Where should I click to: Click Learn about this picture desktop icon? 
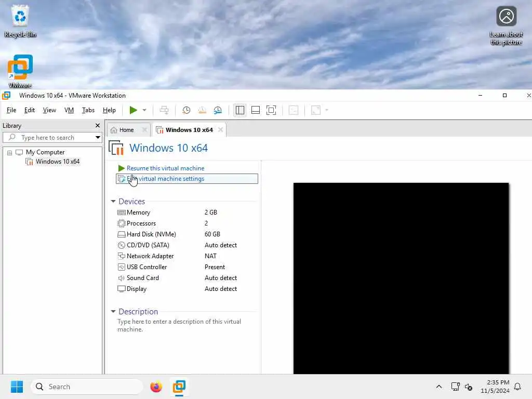[506, 26]
